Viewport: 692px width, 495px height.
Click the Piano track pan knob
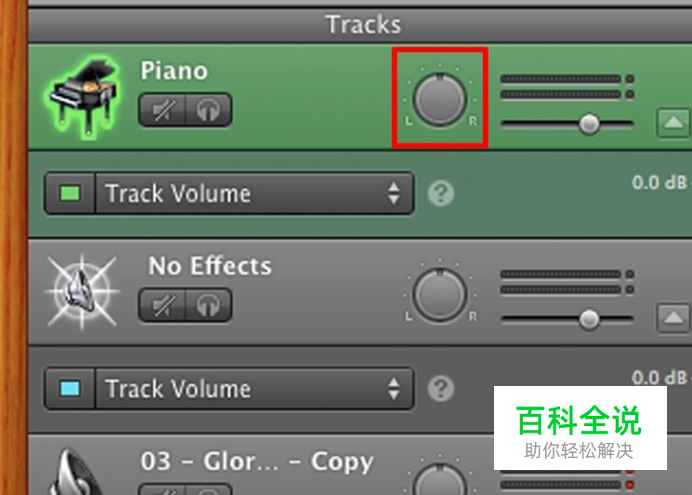click(440, 100)
